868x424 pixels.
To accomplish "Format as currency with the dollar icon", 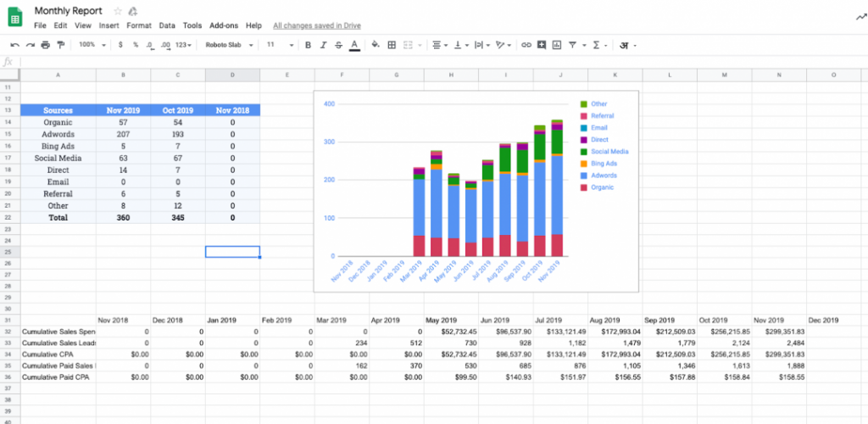I will [120, 45].
